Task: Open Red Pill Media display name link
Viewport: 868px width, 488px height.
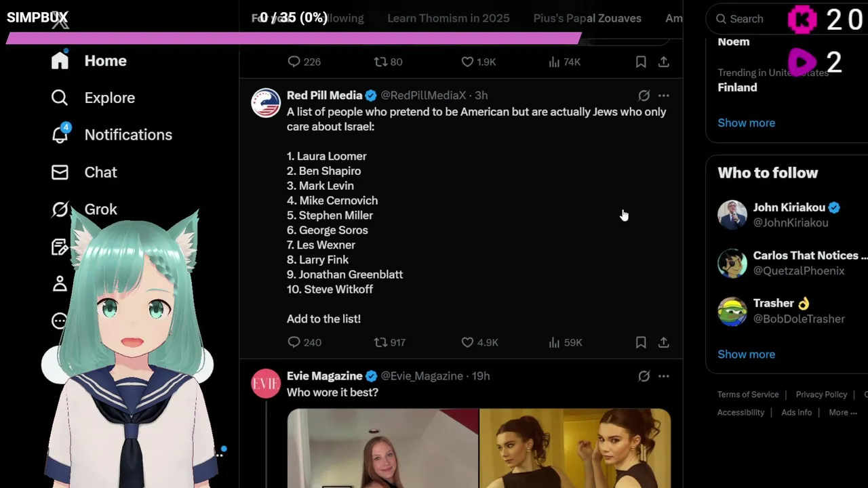Action: click(x=324, y=96)
